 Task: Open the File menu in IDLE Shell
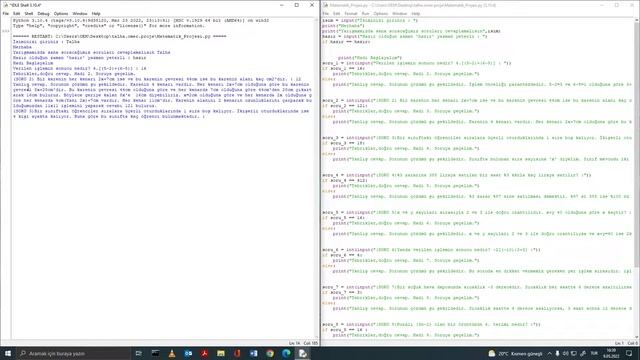coord(6,13)
